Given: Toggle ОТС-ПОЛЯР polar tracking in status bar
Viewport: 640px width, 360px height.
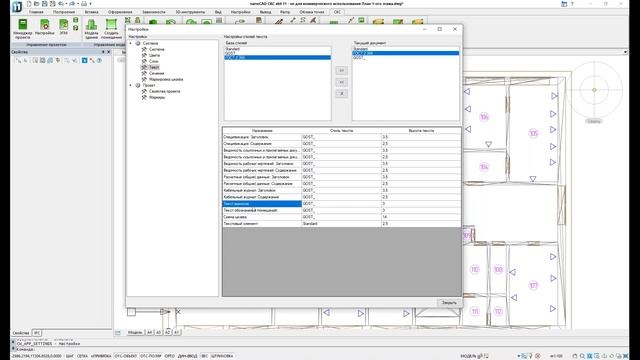Looking at the screenshot, I should tap(151, 356).
